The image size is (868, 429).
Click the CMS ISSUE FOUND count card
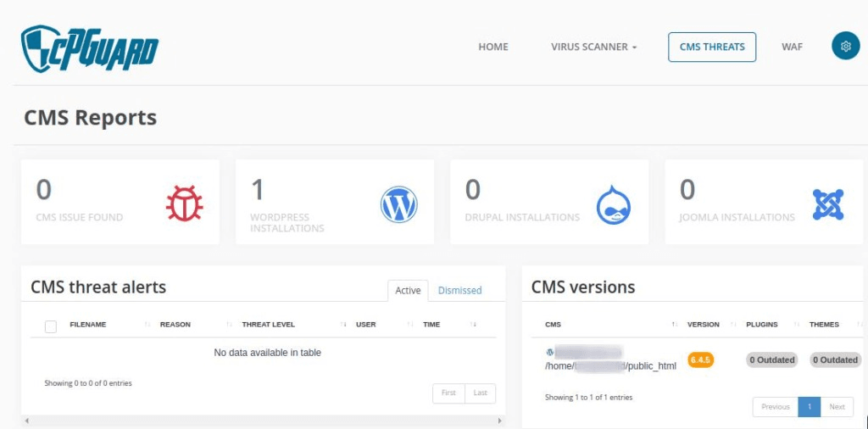coord(120,202)
